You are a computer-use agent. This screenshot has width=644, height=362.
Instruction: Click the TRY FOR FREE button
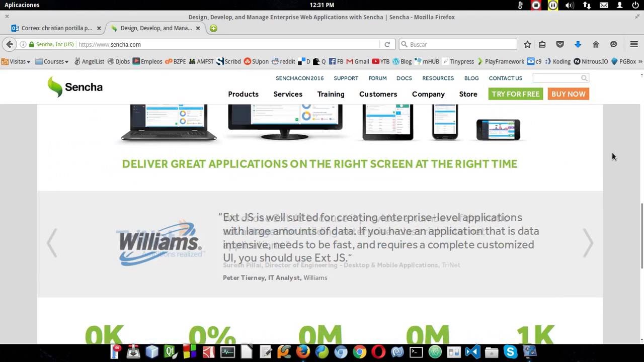(x=516, y=94)
